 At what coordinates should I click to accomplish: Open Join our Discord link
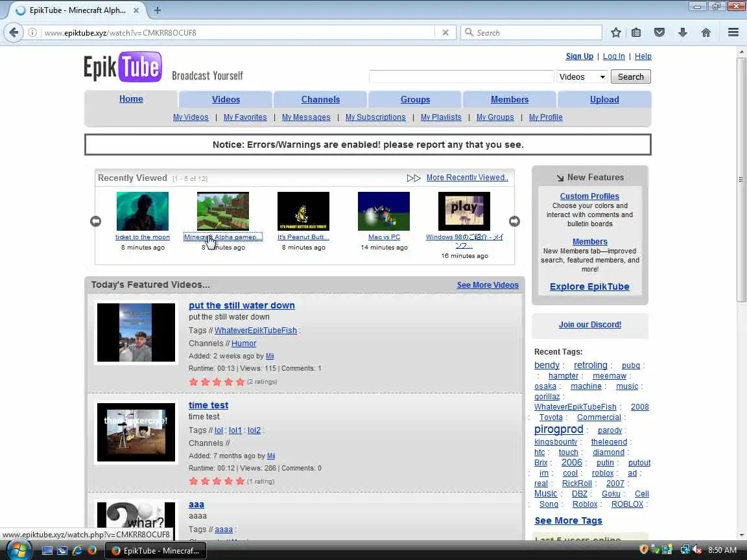pyautogui.click(x=590, y=325)
